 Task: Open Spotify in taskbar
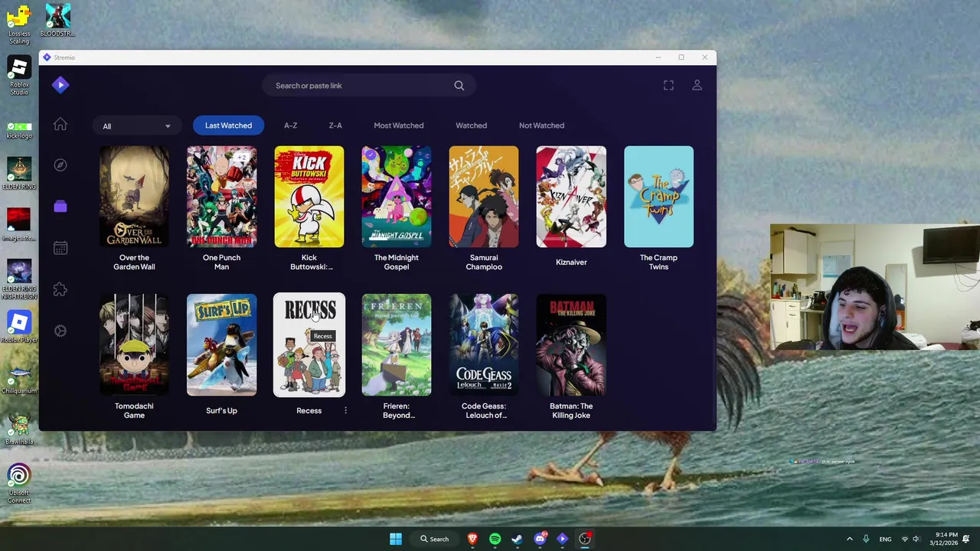[495, 539]
